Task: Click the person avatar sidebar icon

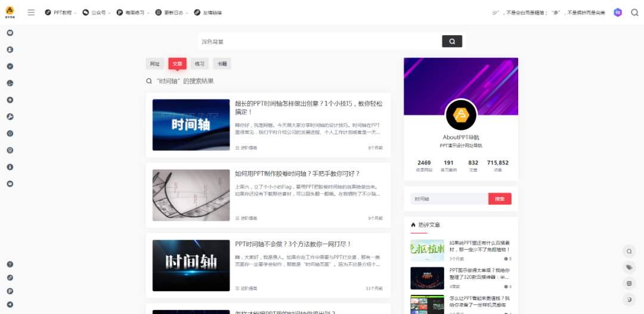Action: tap(10, 49)
